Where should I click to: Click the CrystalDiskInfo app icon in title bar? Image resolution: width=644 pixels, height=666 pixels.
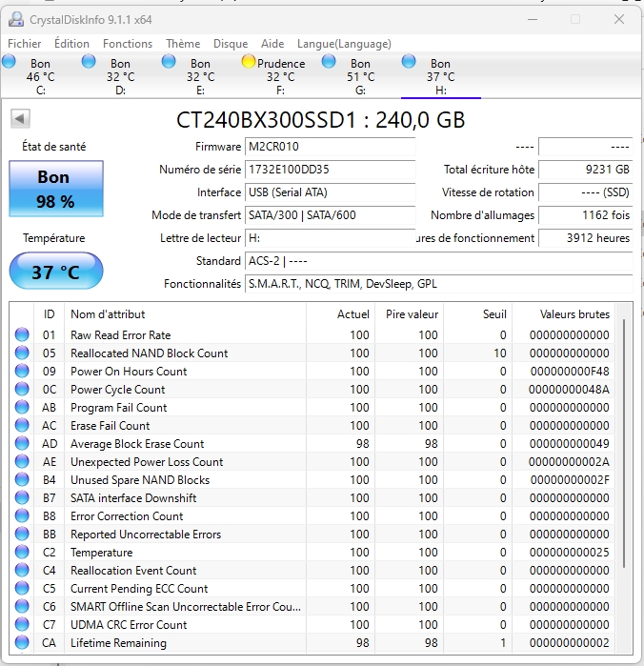tap(16, 19)
